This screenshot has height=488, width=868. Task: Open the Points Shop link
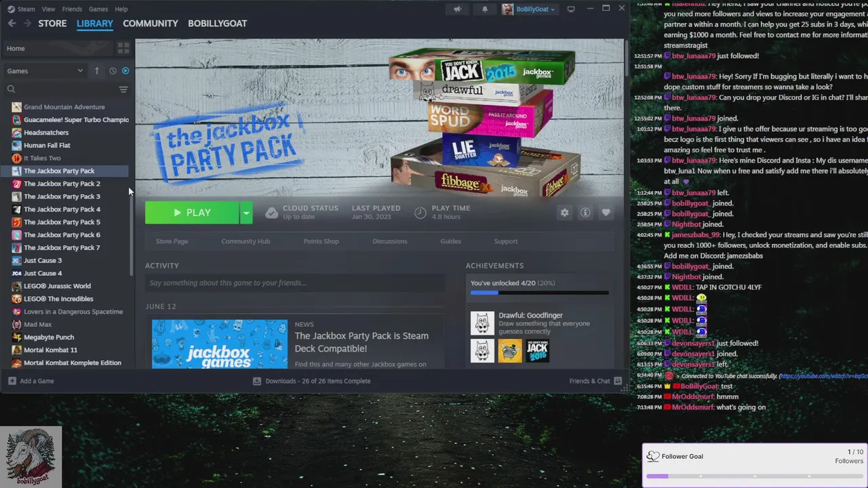[321, 241]
